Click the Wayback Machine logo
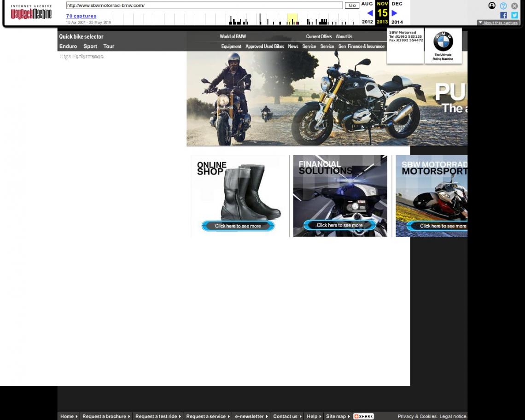Screen dimensions: 525x420 pos(31,12)
